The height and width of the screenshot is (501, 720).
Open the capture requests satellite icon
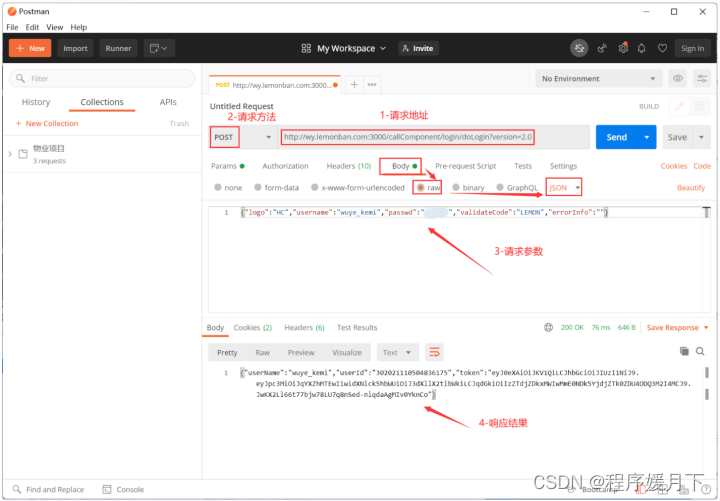602,48
